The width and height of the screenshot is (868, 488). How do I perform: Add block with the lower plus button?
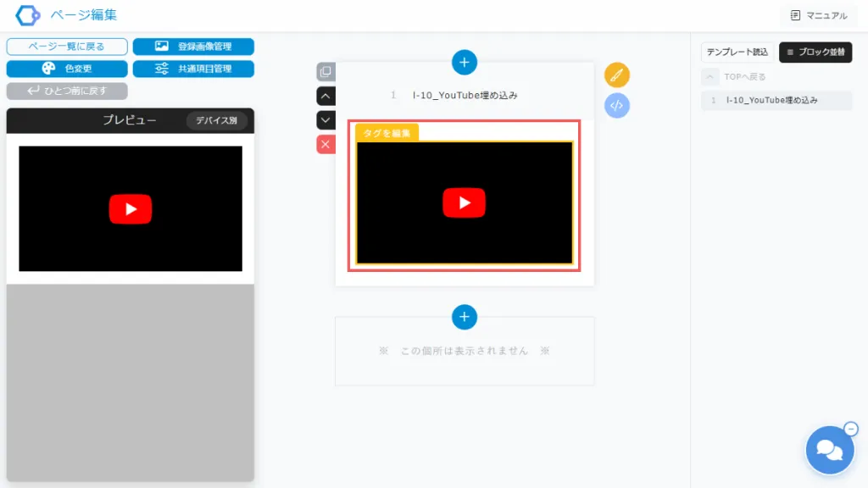click(x=465, y=317)
